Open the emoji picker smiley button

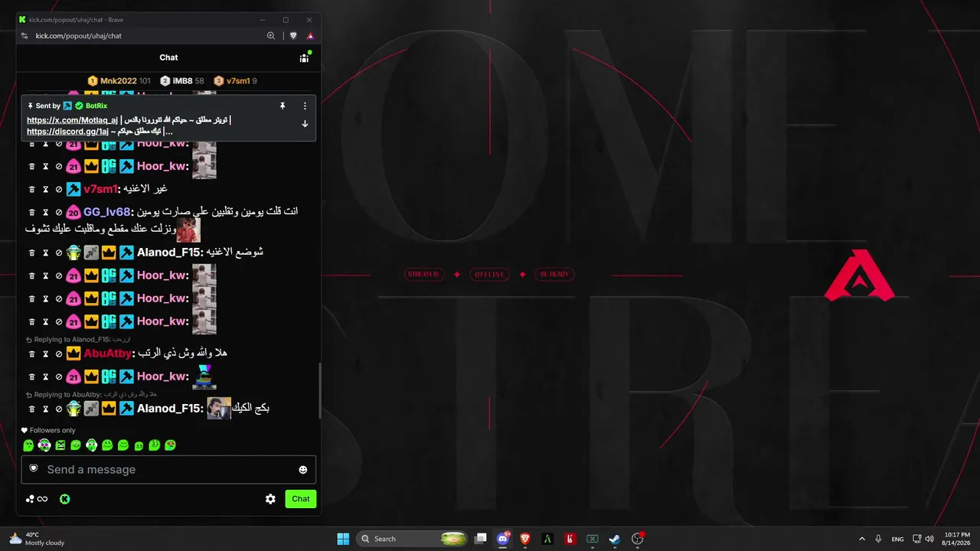303,469
